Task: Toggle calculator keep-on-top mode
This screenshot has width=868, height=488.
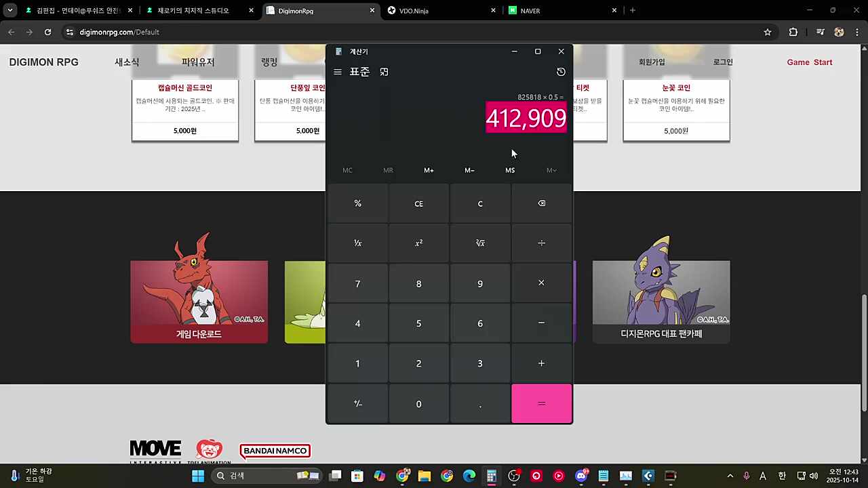Action: point(384,72)
